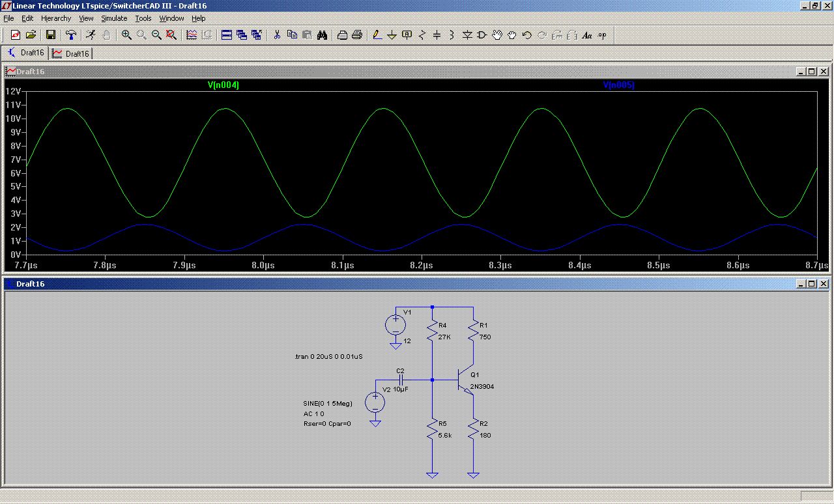Open the Hierarchy menu

click(x=56, y=18)
